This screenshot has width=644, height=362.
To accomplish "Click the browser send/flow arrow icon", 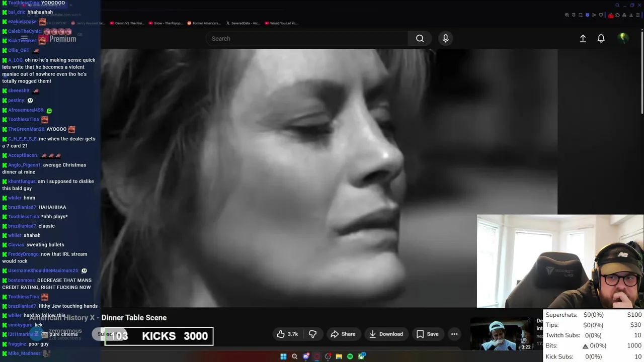I will pyautogui.click(x=594, y=15).
